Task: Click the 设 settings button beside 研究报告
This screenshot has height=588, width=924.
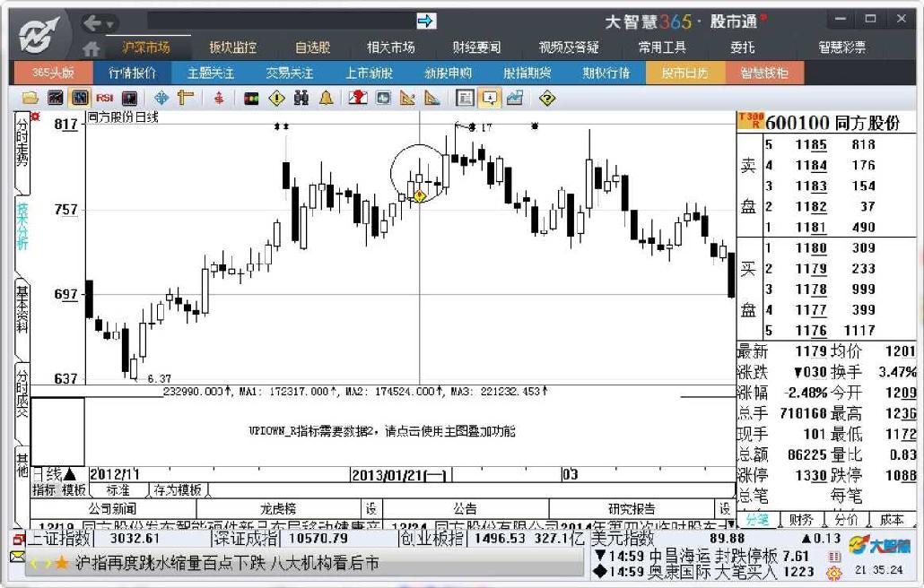Action: (x=725, y=508)
